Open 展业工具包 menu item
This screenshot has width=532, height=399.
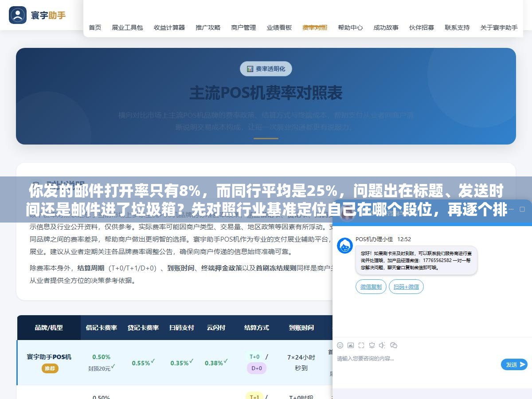[128, 27]
